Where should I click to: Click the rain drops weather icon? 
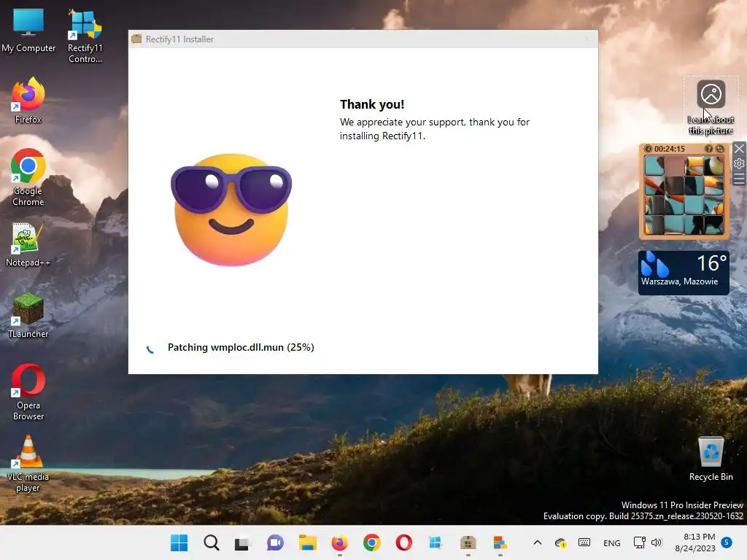tap(654, 264)
